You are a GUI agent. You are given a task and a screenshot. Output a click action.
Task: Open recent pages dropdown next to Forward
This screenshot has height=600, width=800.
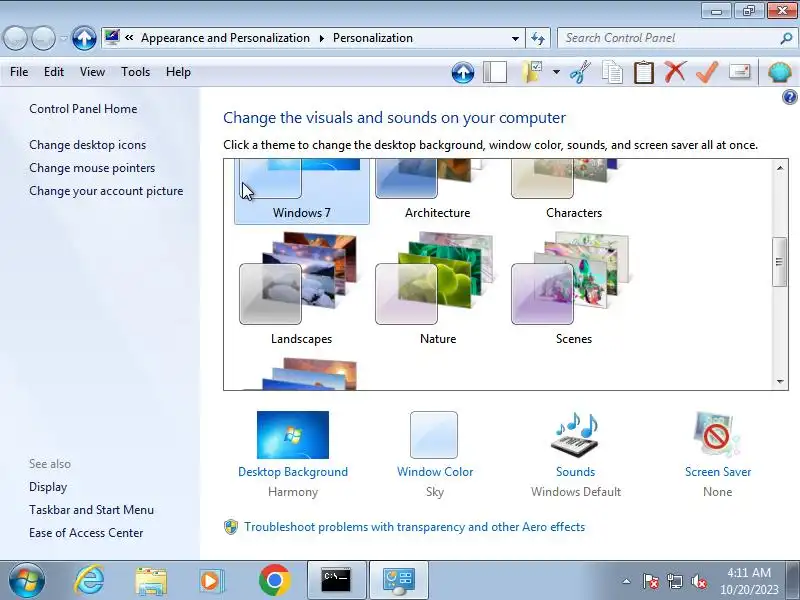[x=63, y=38]
